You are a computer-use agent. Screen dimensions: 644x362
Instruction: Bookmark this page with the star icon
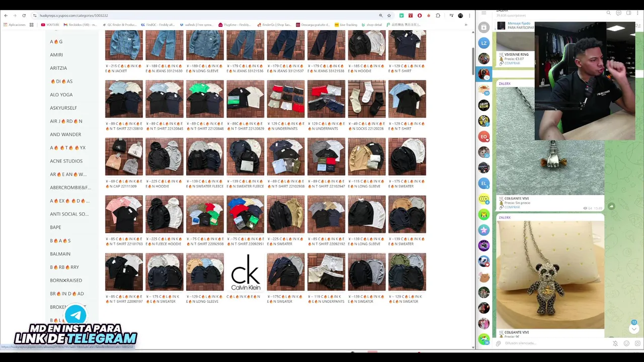[x=389, y=16]
